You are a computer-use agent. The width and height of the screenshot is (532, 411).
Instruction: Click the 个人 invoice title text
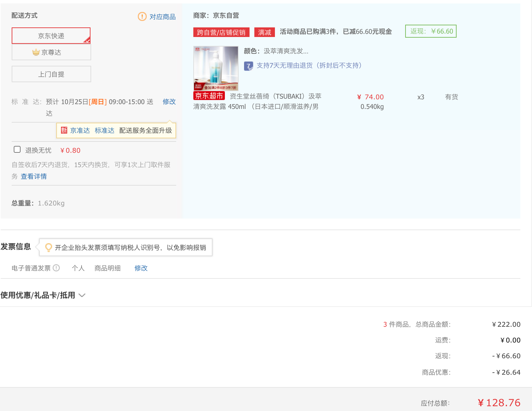78,268
